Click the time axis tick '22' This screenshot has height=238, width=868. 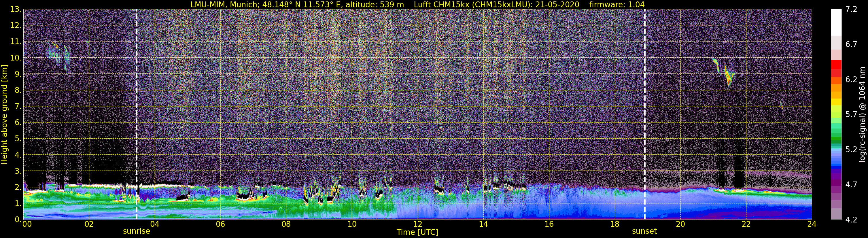tap(746, 224)
